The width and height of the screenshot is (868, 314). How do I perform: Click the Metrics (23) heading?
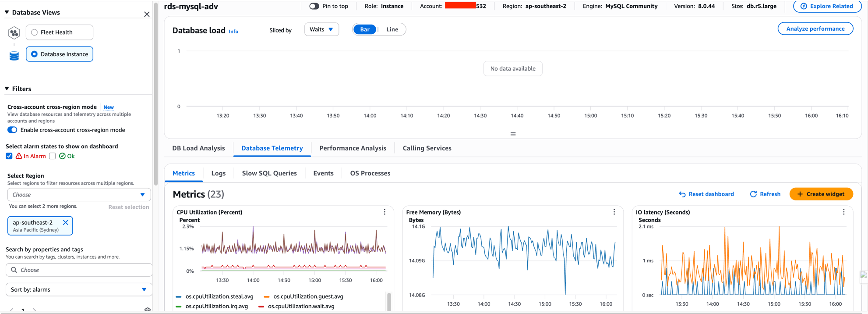(x=198, y=194)
